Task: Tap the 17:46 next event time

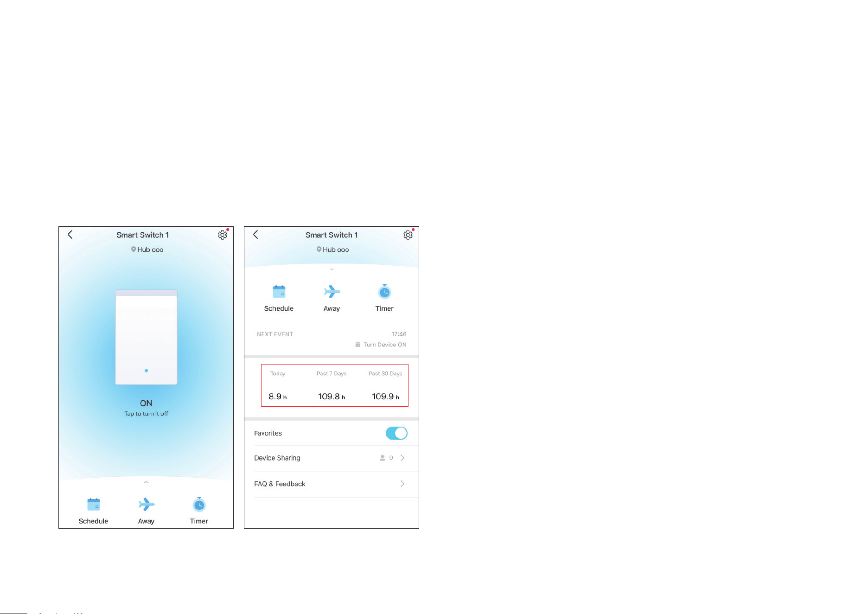Action: pyautogui.click(x=399, y=334)
